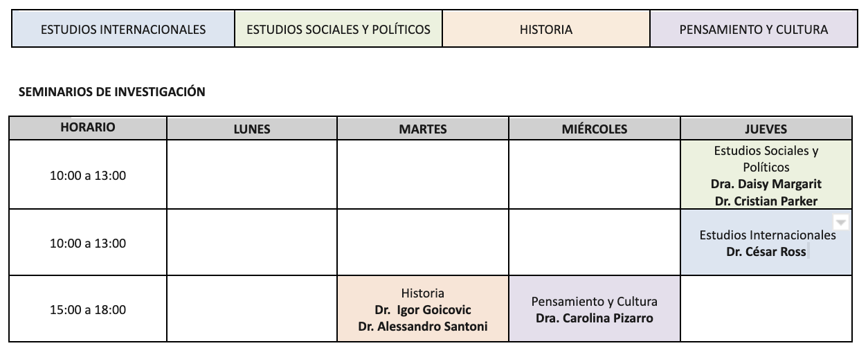Click the empty Thursday 15:00 cell
868x357 pixels.
coord(766,309)
